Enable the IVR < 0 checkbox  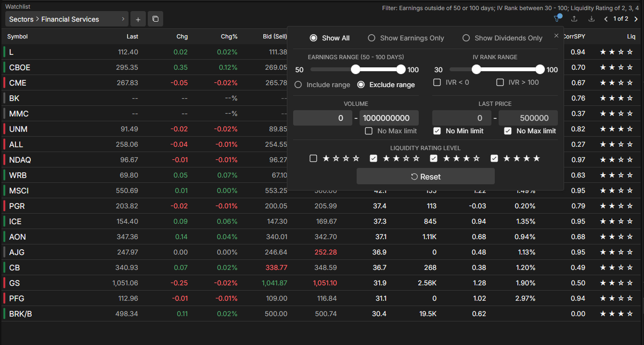click(437, 82)
